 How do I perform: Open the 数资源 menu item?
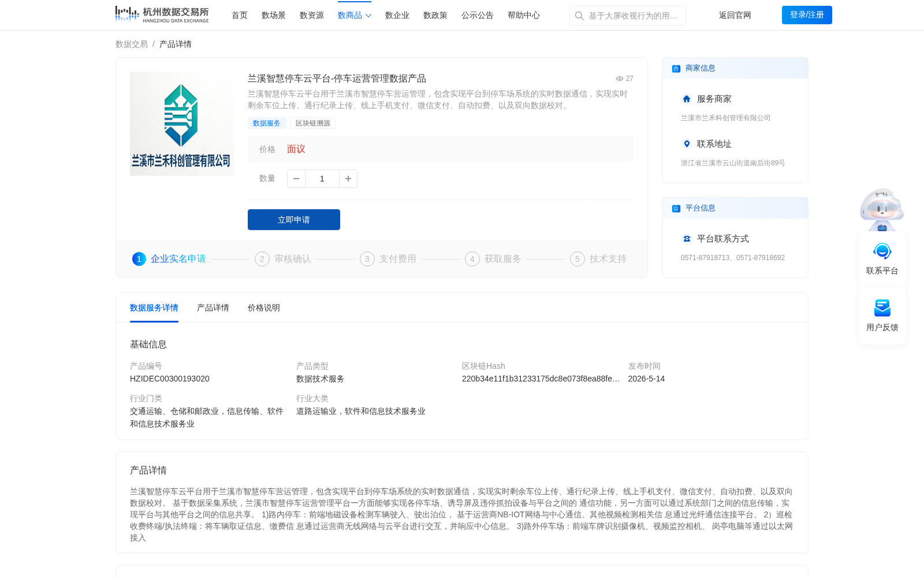pyautogui.click(x=312, y=16)
